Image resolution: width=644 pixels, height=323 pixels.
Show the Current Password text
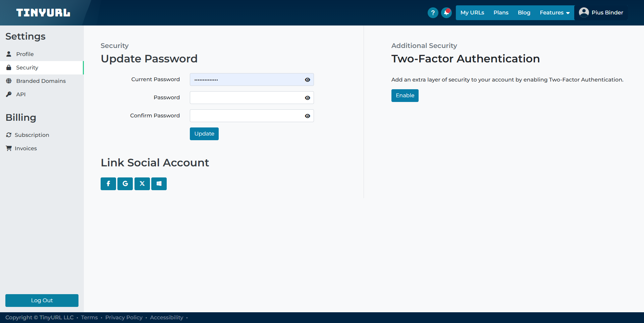[x=307, y=80]
